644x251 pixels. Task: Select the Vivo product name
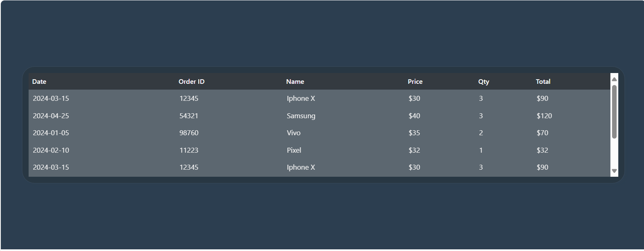294,133
